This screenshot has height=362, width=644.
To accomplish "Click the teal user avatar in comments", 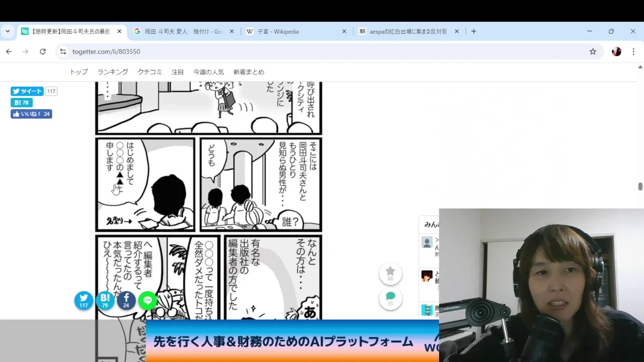I will (x=427, y=310).
